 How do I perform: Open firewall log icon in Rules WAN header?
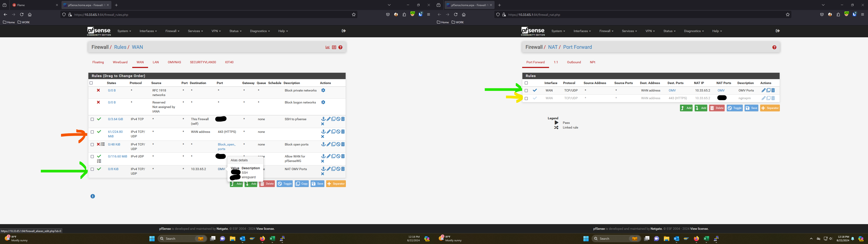coord(334,47)
